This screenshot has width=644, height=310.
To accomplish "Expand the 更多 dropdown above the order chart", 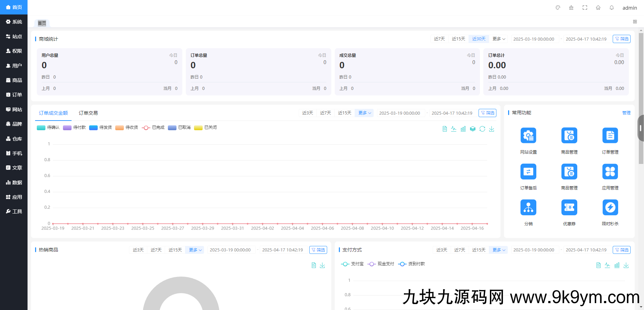I will pos(364,113).
